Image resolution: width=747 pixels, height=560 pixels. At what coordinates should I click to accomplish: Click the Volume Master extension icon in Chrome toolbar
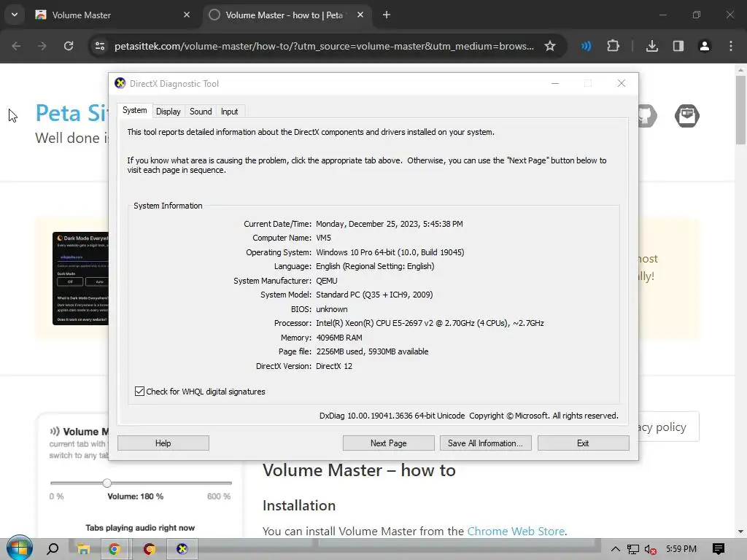click(587, 46)
